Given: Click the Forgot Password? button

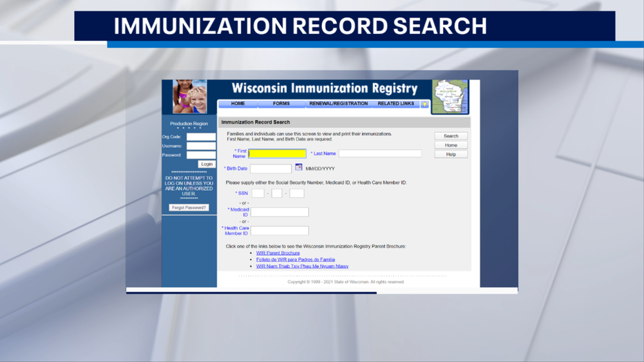Looking at the screenshot, I should coord(189,208).
